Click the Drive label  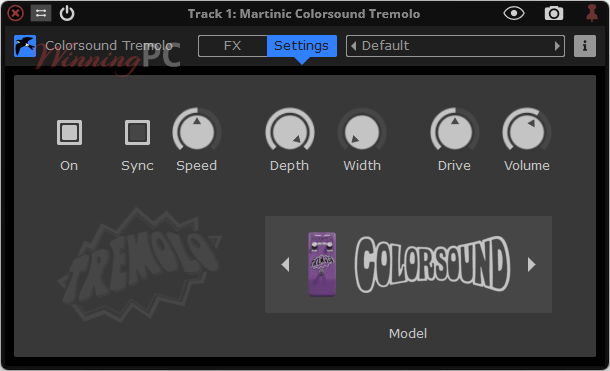click(454, 166)
